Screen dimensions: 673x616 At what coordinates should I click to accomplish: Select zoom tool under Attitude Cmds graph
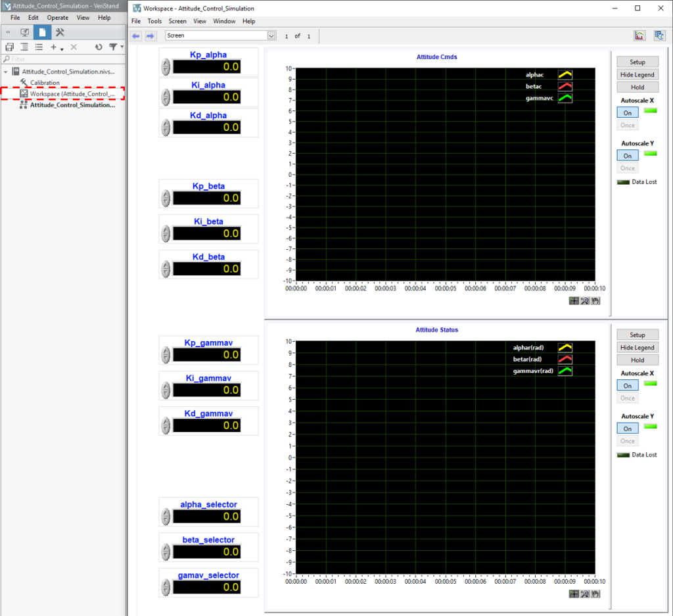point(584,301)
